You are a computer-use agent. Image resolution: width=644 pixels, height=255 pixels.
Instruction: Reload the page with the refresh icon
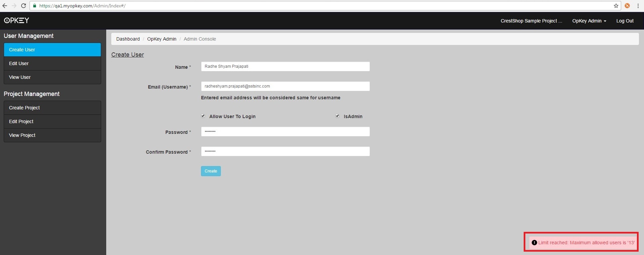click(x=24, y=6)
